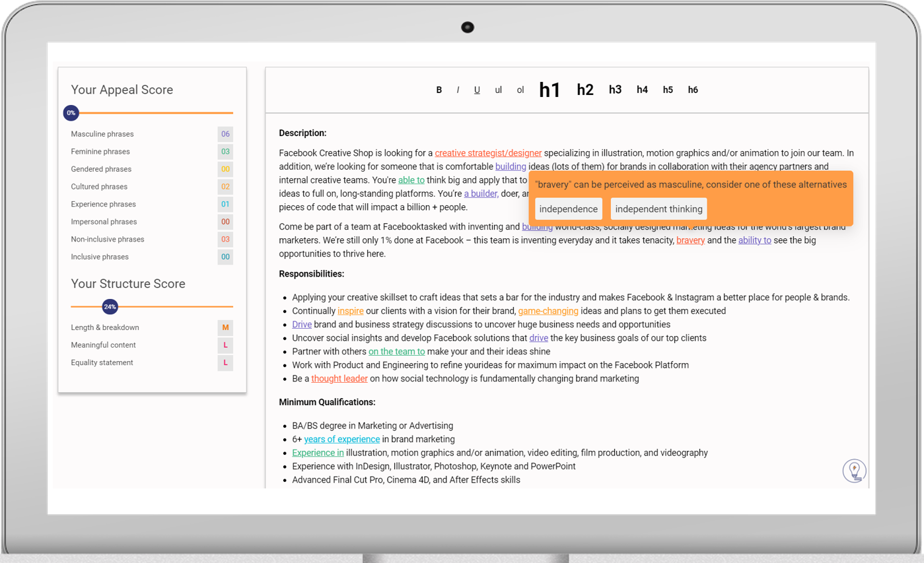The image size is (924, 563).
Task: Apply the h6 heading style
Action: 693,90
